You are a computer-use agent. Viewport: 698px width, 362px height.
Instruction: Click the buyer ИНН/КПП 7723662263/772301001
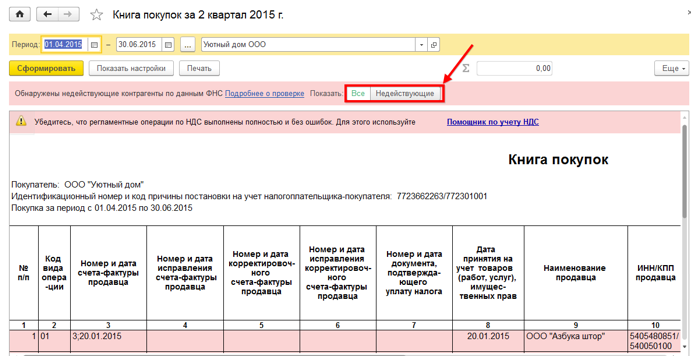(x=442, y=196)
